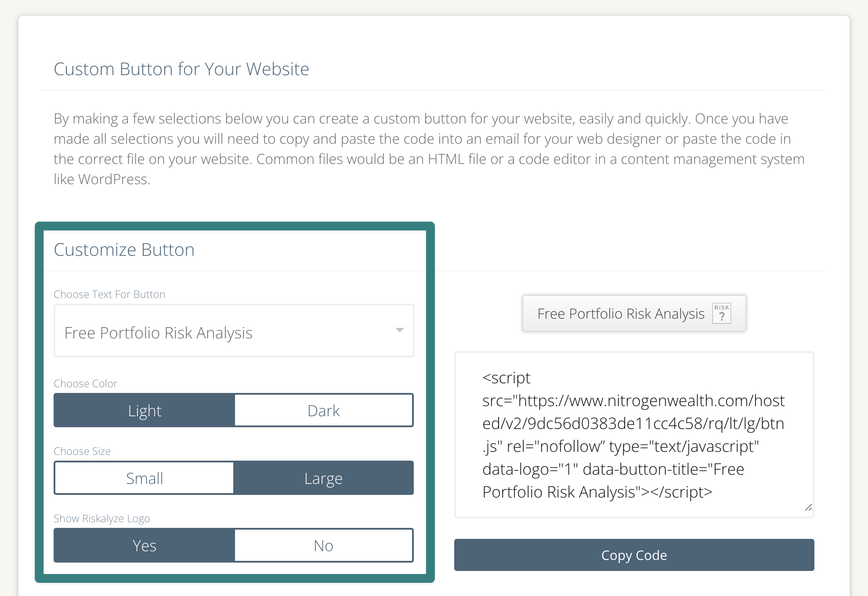Click the 'Choose Text For Button' label
This screenshot has width=868, height=596.
tap(109, 294)
